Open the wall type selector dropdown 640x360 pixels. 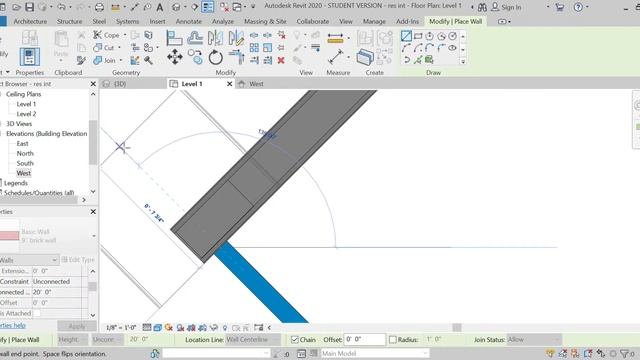(x=94, y=236)
